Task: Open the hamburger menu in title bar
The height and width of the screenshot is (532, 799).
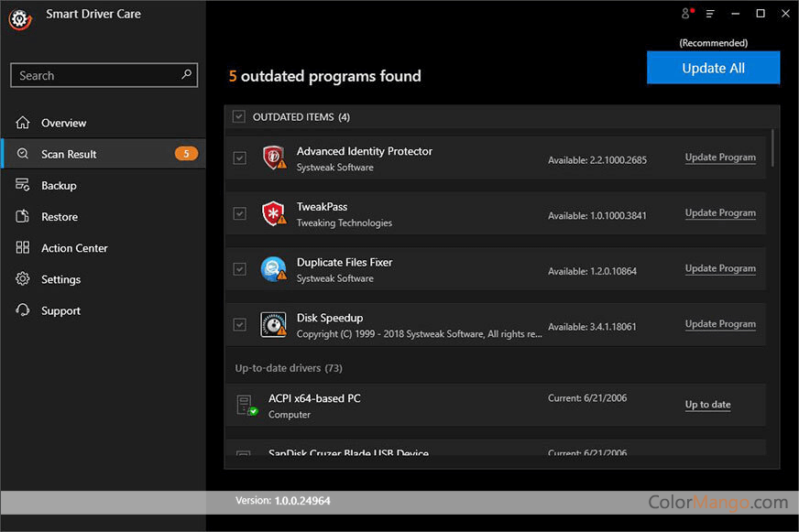Action: coord(710,14)
